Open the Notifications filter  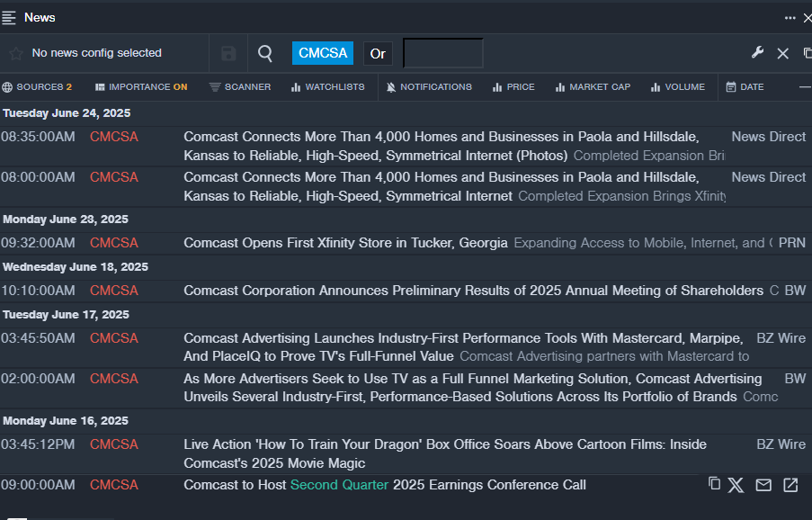coord(429,87)
